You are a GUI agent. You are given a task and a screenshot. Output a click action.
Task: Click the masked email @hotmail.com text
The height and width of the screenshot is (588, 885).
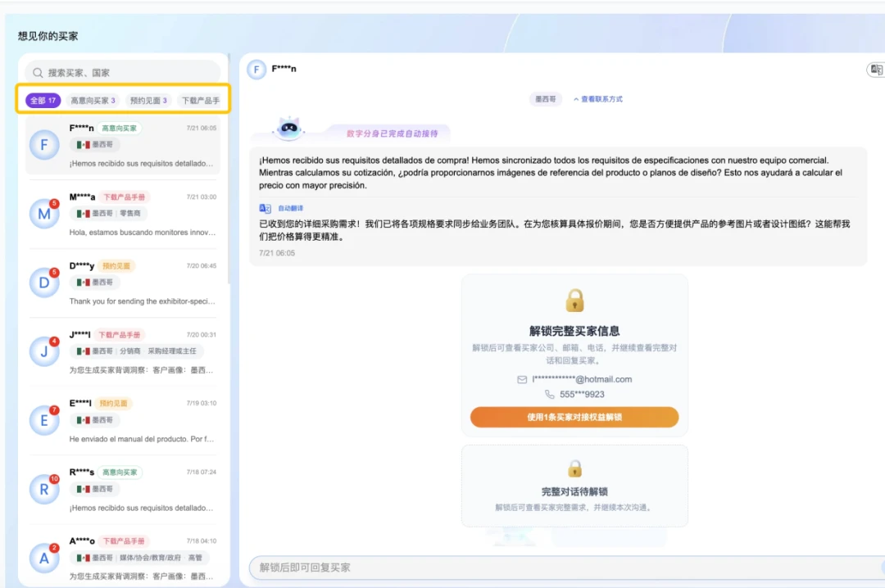click(x=582, y=380)
